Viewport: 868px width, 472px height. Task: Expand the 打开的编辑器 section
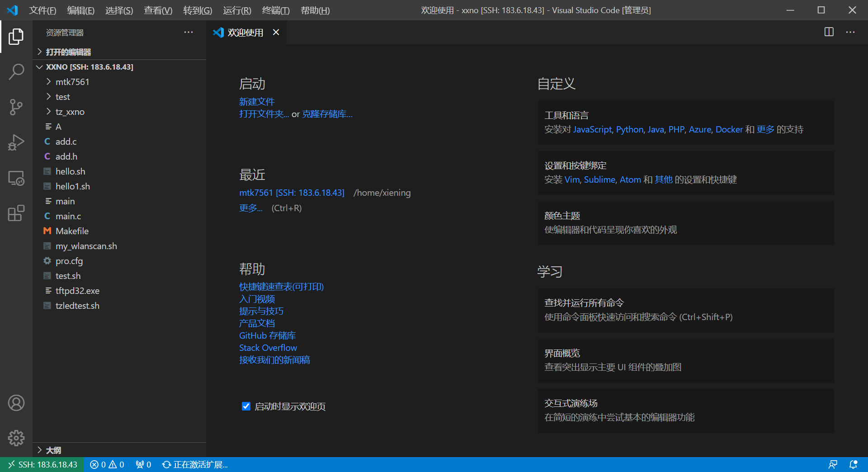[x=119, y=52]
